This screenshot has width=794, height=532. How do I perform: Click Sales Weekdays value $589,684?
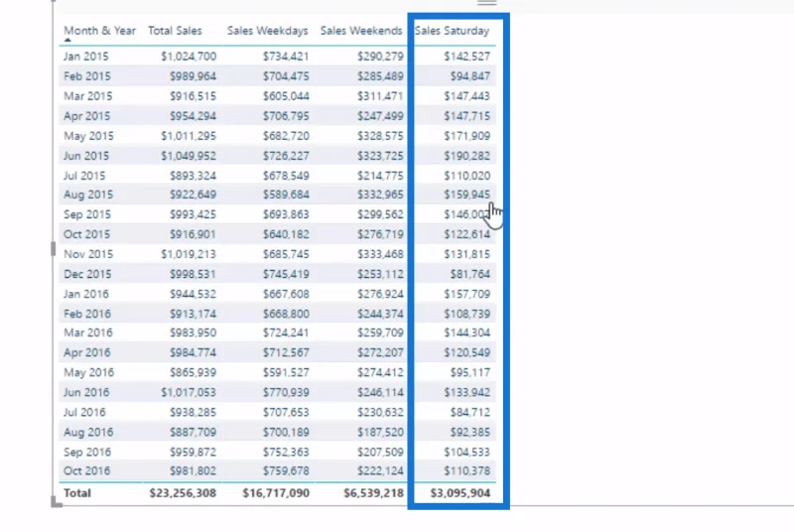pyautogui.click(x=286, y=195)
